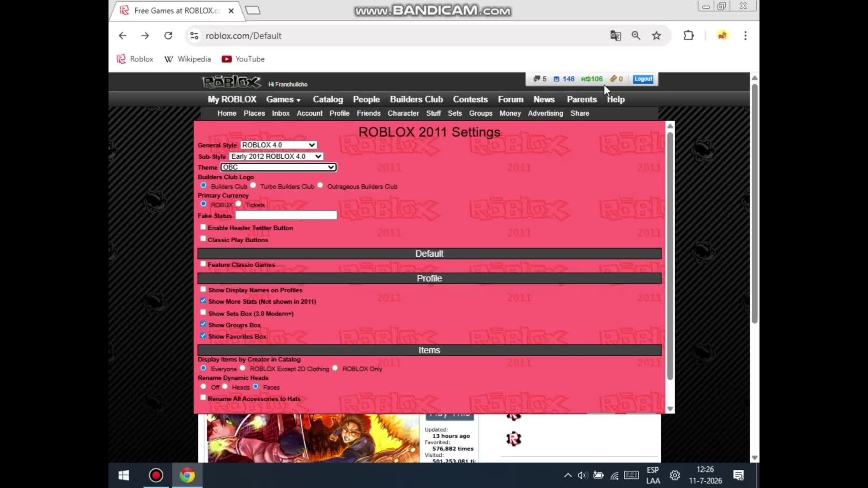Expand the Games menu dropdown
The width and height of the screenshot is (868, 488).
(283, 99)
